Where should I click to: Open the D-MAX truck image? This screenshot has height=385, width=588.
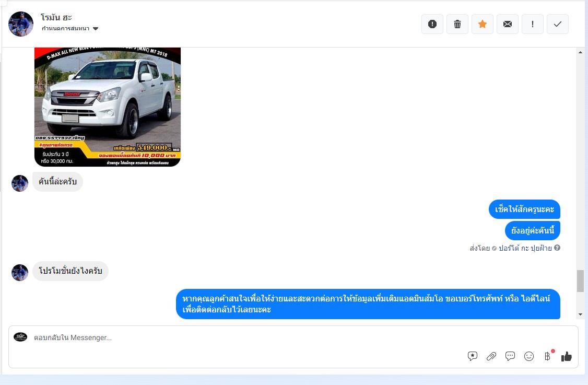[108, 107]
